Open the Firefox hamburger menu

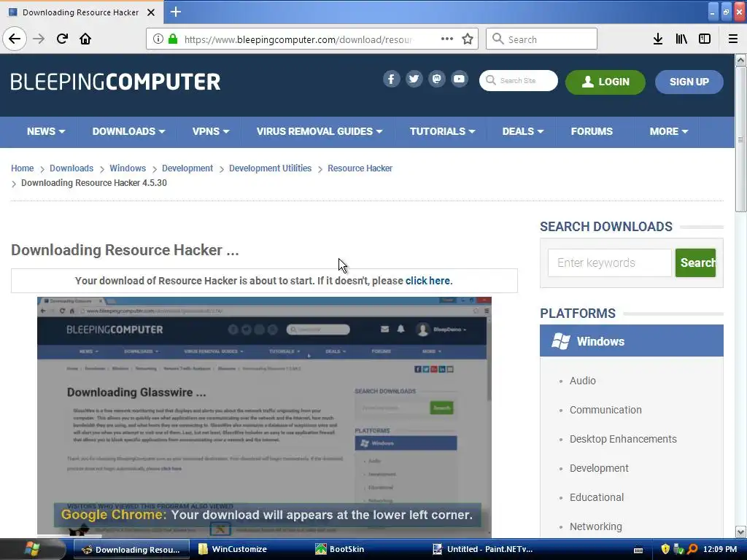coord(733,39)
